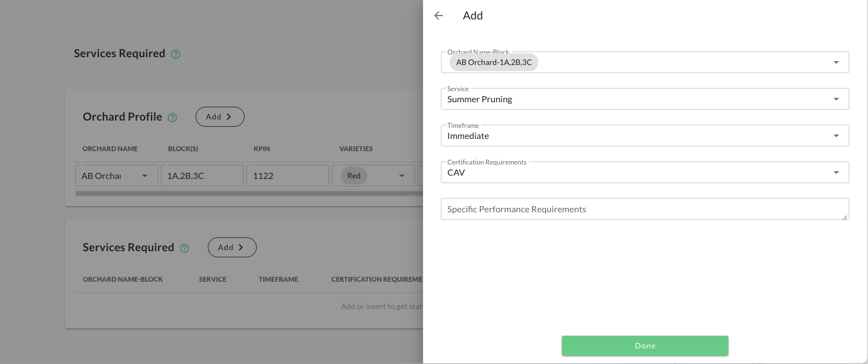Click help icon next to Orchard Profile

click(x=172, y=117)
